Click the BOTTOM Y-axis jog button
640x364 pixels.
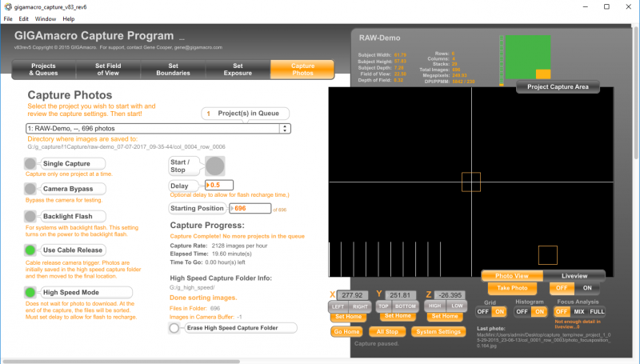coord(405,306)
